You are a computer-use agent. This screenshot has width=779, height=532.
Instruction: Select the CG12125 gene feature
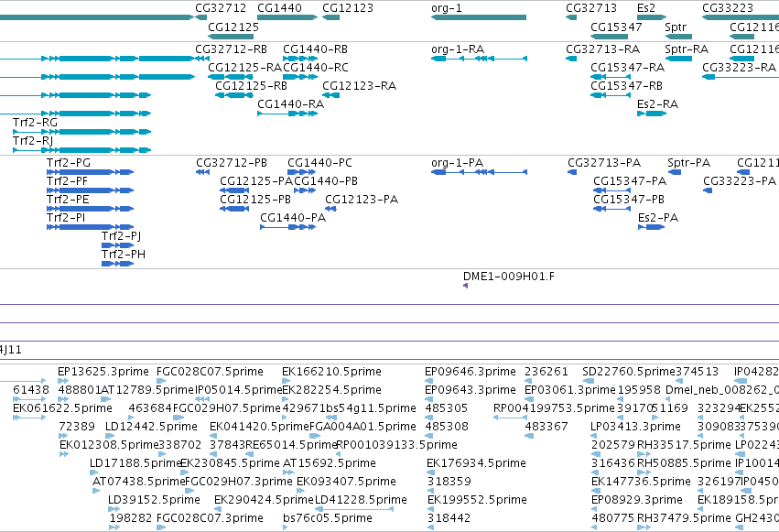[x=231, y=37]
